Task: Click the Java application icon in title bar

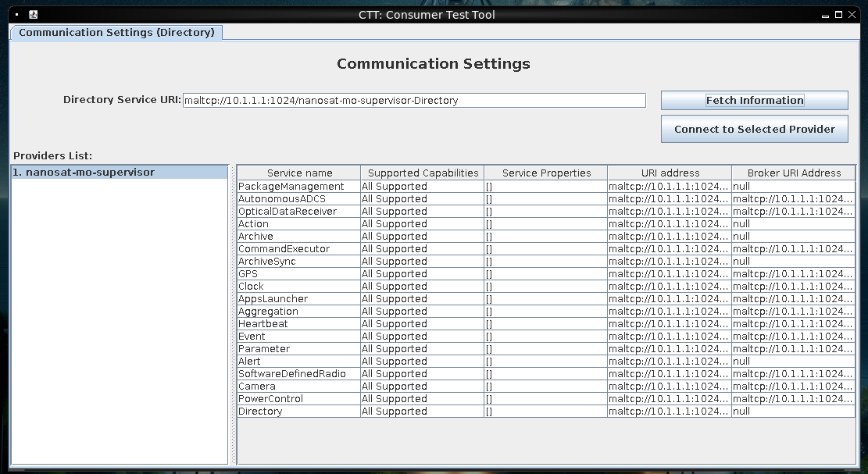Action: (33, 15)
